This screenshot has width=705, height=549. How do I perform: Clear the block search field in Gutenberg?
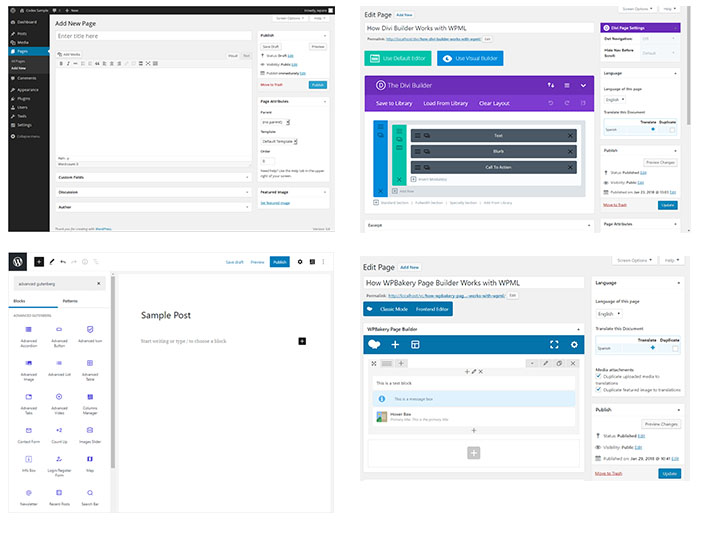pyautogui.click(x=98, y=284)
